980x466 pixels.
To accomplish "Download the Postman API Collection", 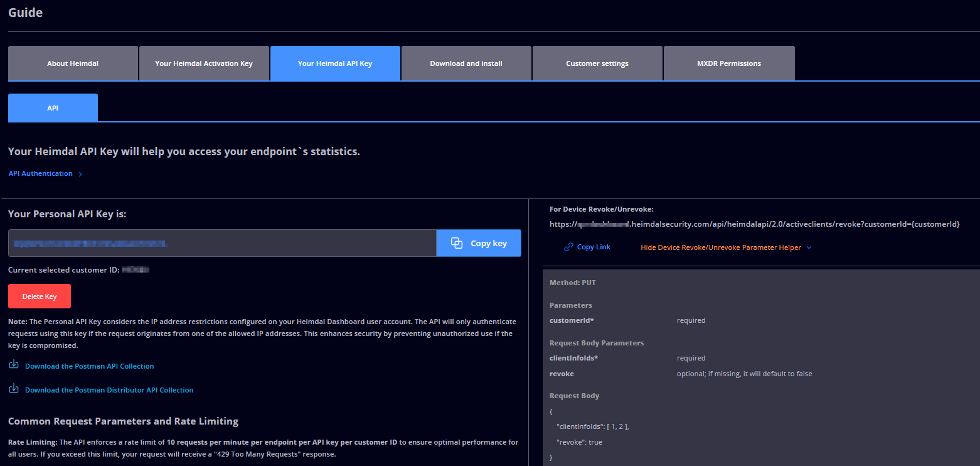I will tap(90, 366).
